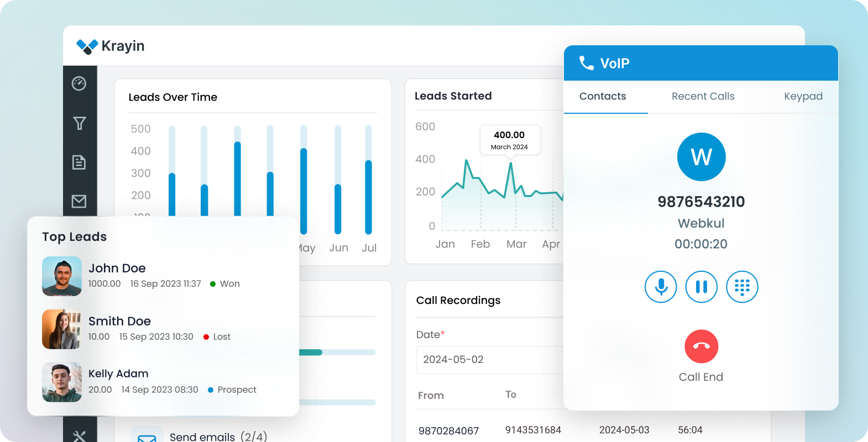This screenshot has width=868, height=442.
Task: End the call with red button
Action: tap(701, 346)
